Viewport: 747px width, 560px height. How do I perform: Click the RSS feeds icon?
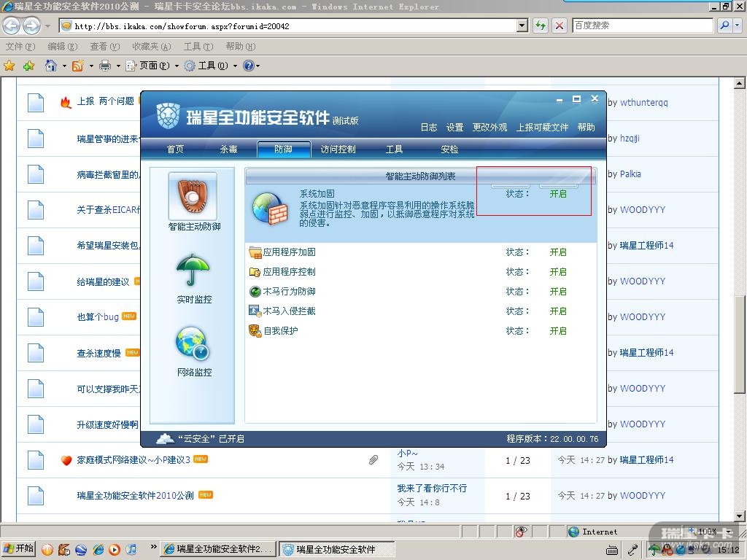coord(77,66)
